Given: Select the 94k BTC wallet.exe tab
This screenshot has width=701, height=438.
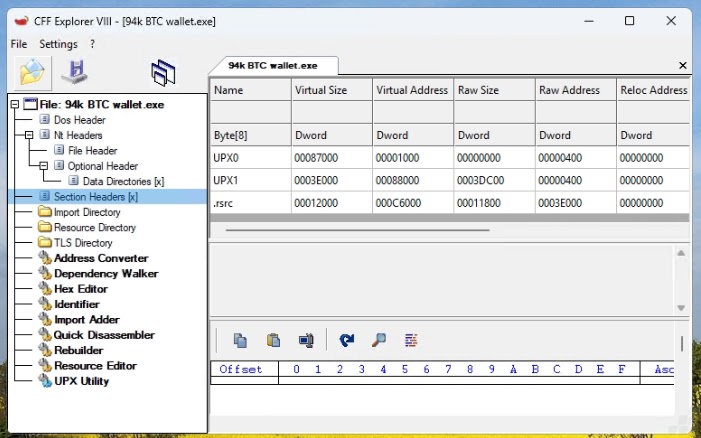Looking at the screenshot, I should (273, 65).
